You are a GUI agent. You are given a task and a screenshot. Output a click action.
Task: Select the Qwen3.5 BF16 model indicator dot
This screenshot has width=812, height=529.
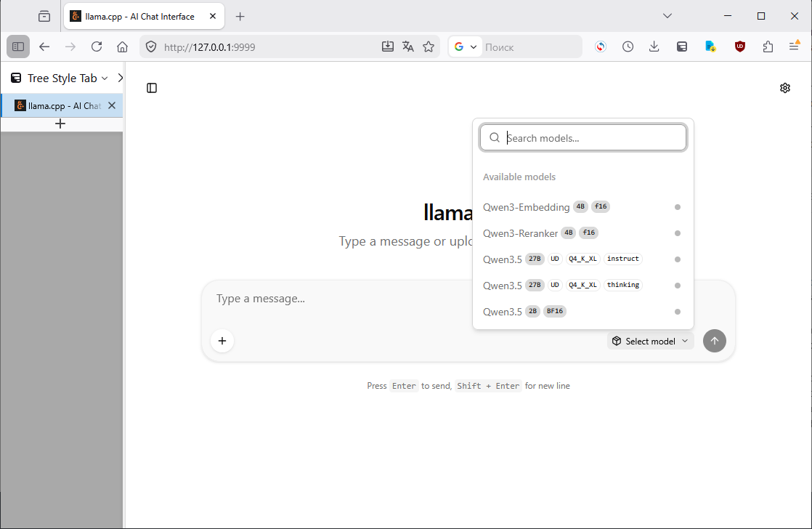(x=678, y=311)
